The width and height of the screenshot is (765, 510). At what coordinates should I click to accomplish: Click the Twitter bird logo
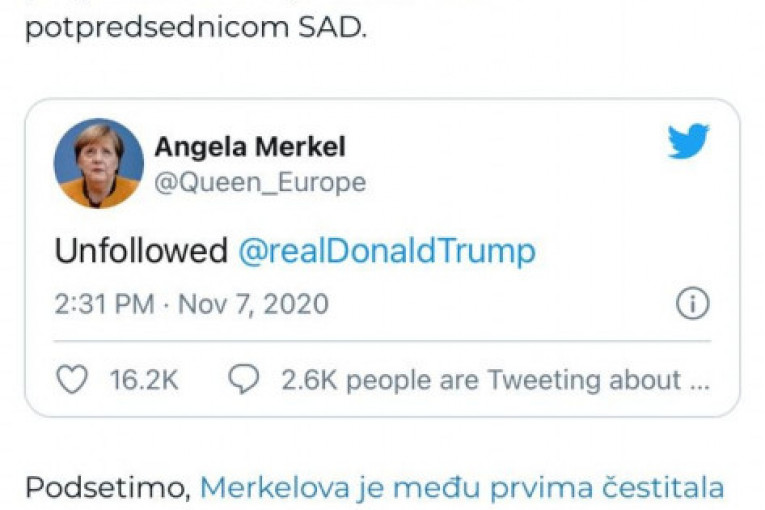pos(688,142)
